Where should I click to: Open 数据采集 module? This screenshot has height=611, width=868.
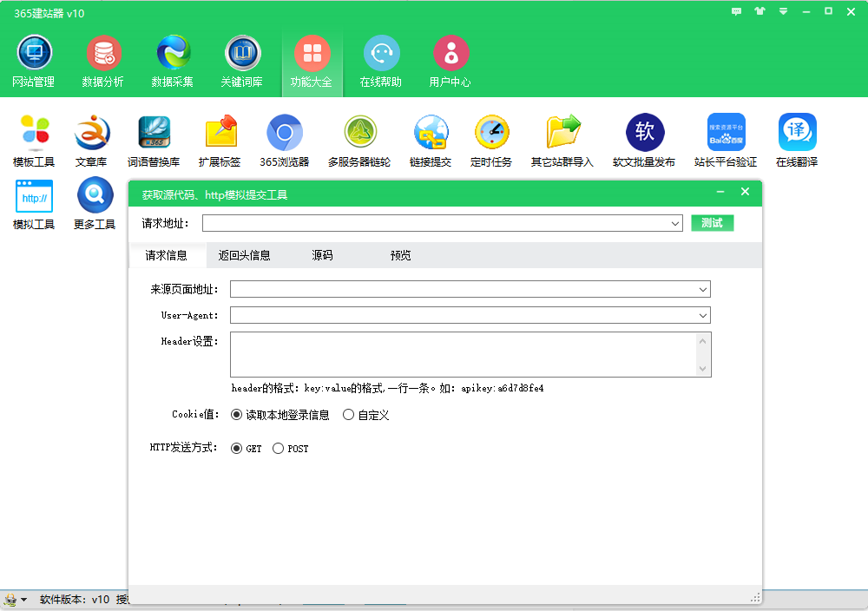pyautogui.click(x=173, y=62)
